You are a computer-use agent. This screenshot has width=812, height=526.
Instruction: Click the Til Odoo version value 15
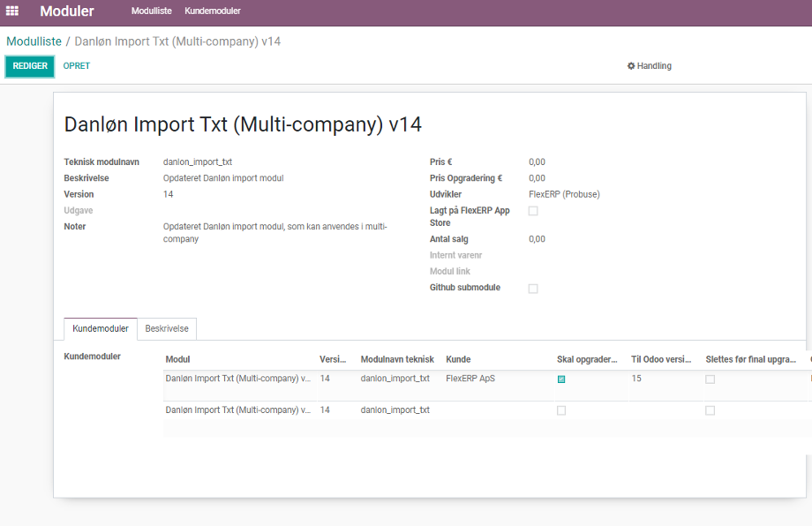click(x=636, y=379)
